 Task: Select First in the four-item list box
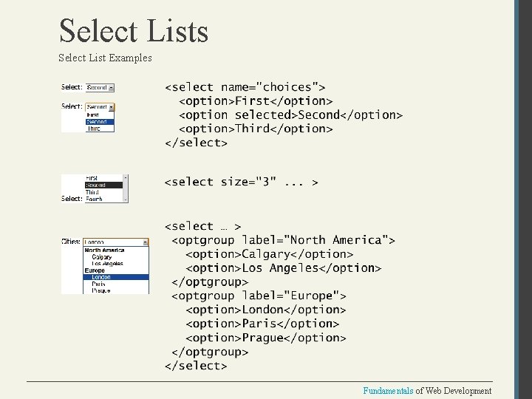103,178
